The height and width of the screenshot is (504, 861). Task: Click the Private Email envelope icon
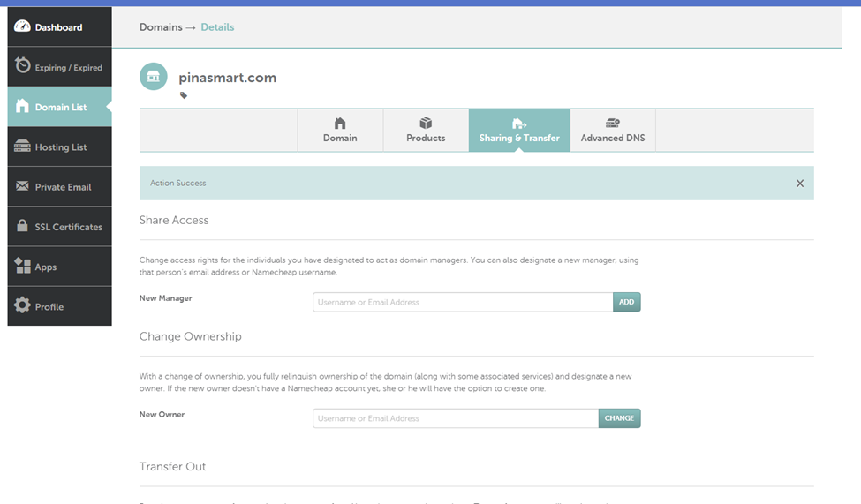pyautogui.click(x=22, y=185)
